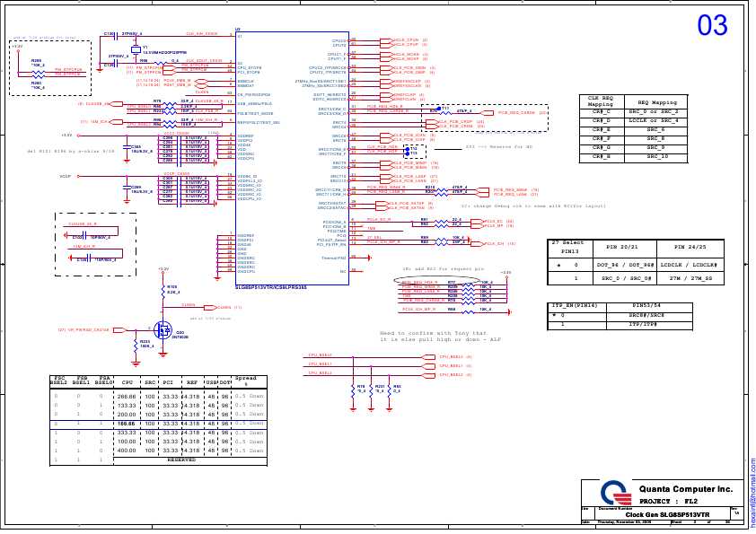The height and width of the screenshot is (534, 756).
Task: Click the R290 resistor label
Action: tap(37, 83)
